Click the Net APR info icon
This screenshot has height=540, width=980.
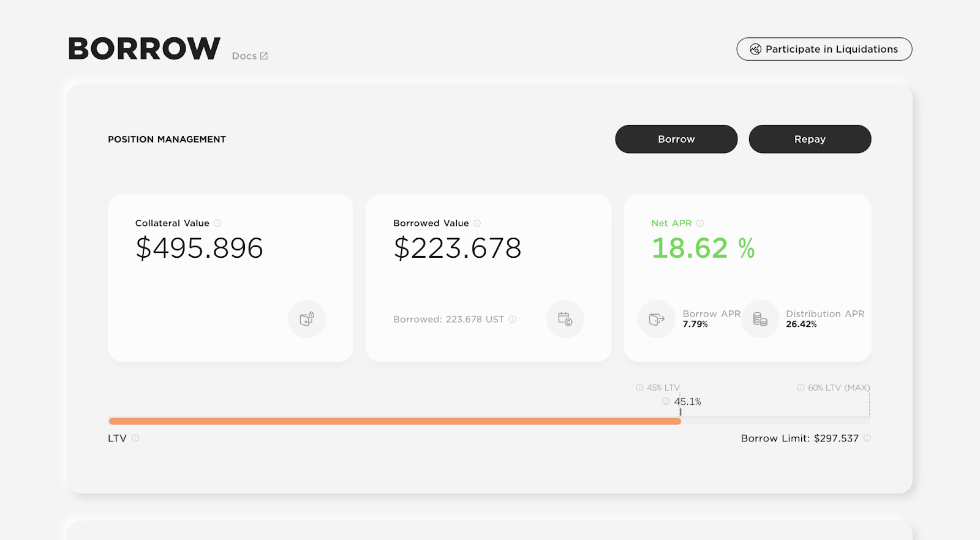point(700,223)
